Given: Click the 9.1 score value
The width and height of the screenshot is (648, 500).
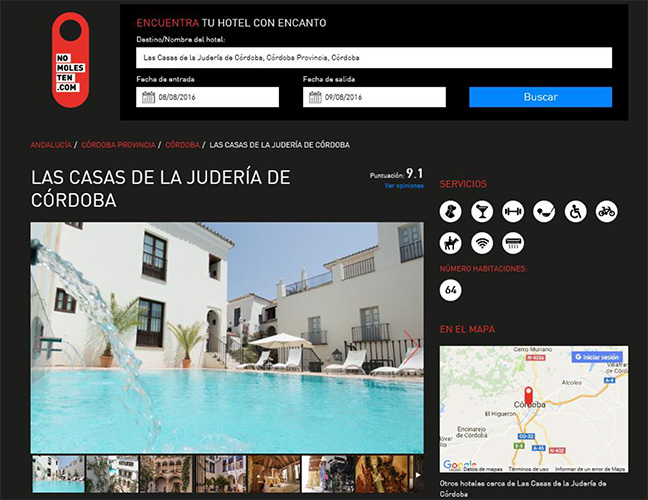Looking at the screenshot, I should 415,173.
